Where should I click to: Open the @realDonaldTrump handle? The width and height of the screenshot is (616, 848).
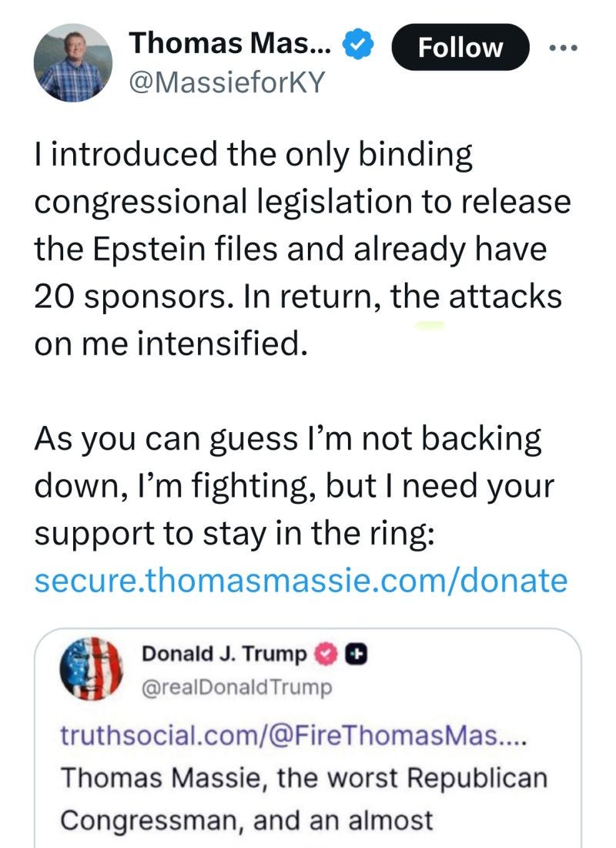coord(237,687)
